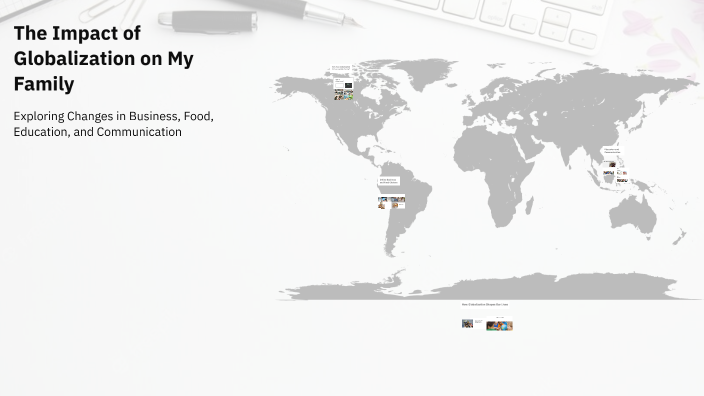704x396 pixels.
Task: Open the dark slide thumbnail over Canada
Action: 349,85
